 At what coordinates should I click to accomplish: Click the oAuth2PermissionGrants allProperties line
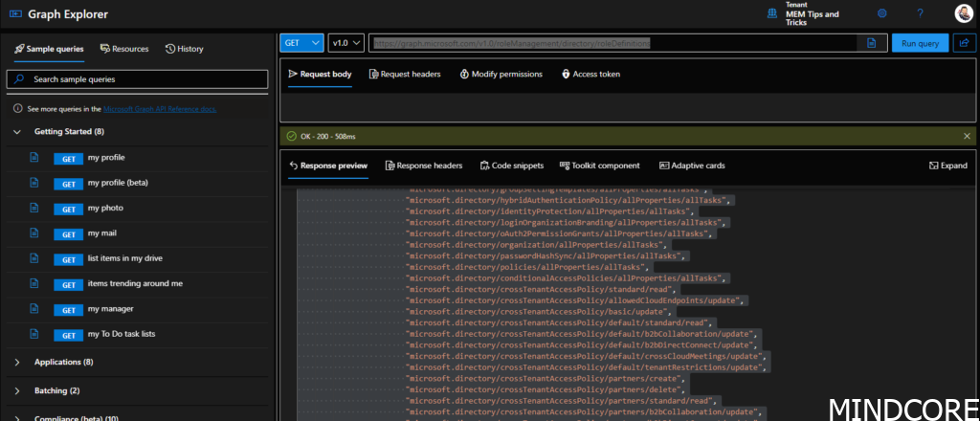[x=561, y=233]
